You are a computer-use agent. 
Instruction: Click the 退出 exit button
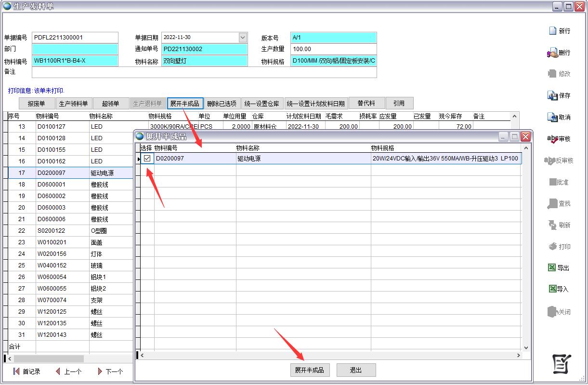[x=356, y=370]
